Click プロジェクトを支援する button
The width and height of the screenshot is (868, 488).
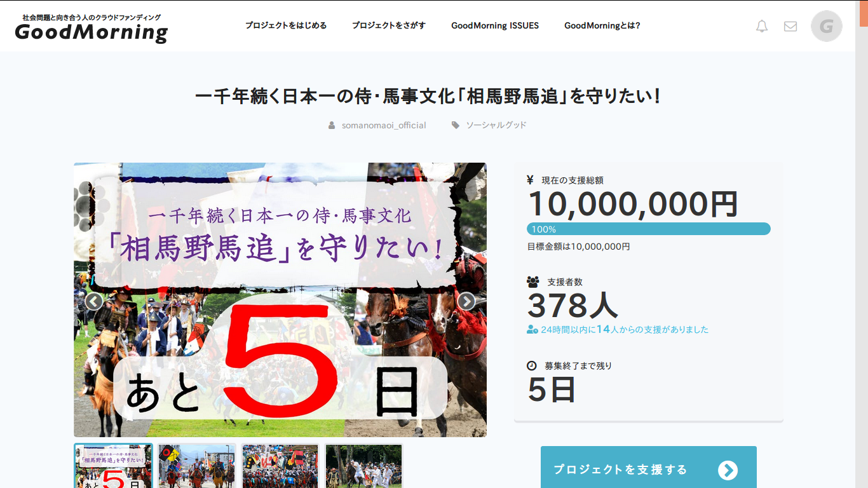648,469
